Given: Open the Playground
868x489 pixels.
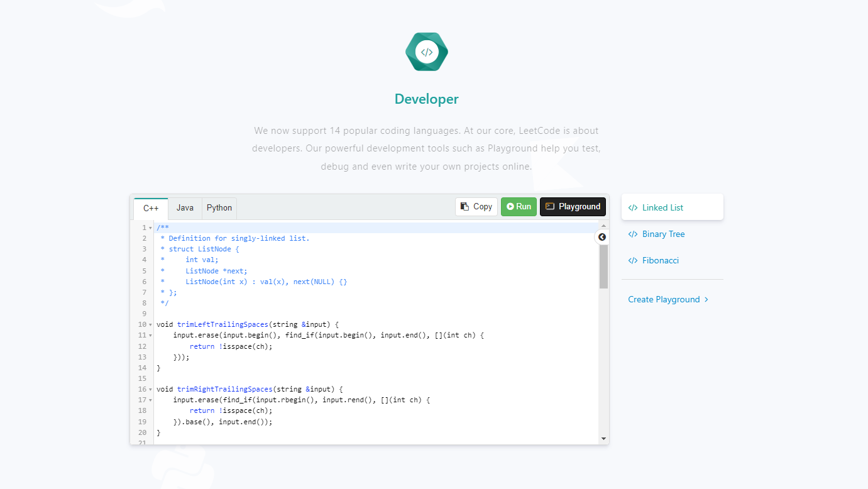Looking at the screenshot, I should pyautogui.click(x=573, y=206).
